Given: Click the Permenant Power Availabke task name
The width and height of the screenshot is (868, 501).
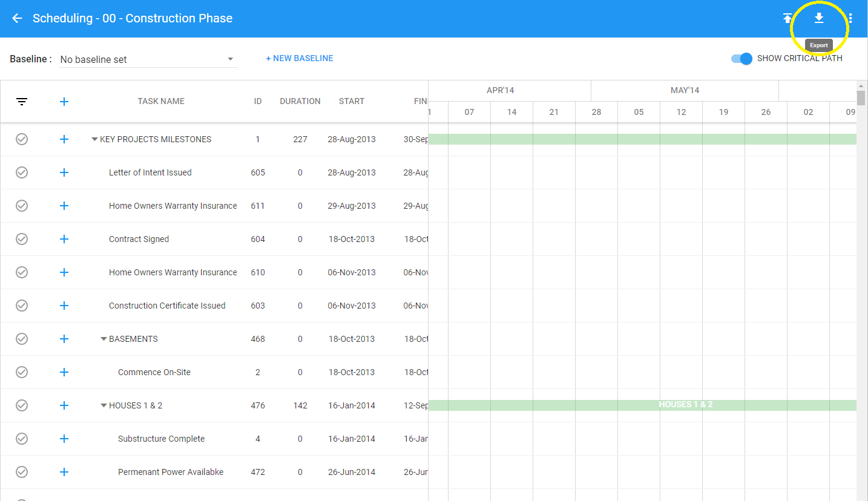Looking at the screenshot, I should click(x=171, y=472).
